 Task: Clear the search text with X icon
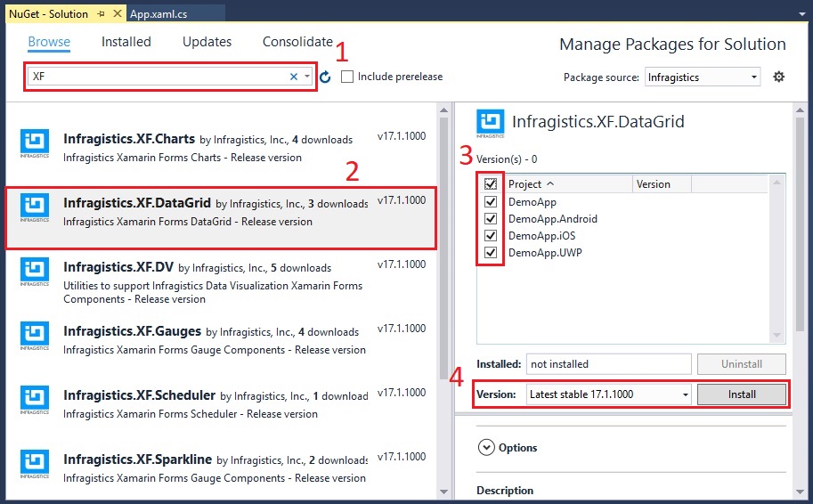point(294,77)
